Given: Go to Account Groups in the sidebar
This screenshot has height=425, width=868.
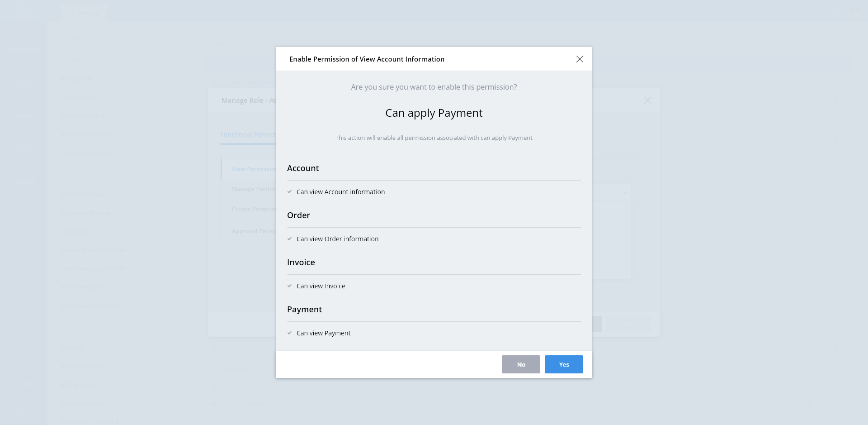Looking at the screenshot, I should point(83,195).
